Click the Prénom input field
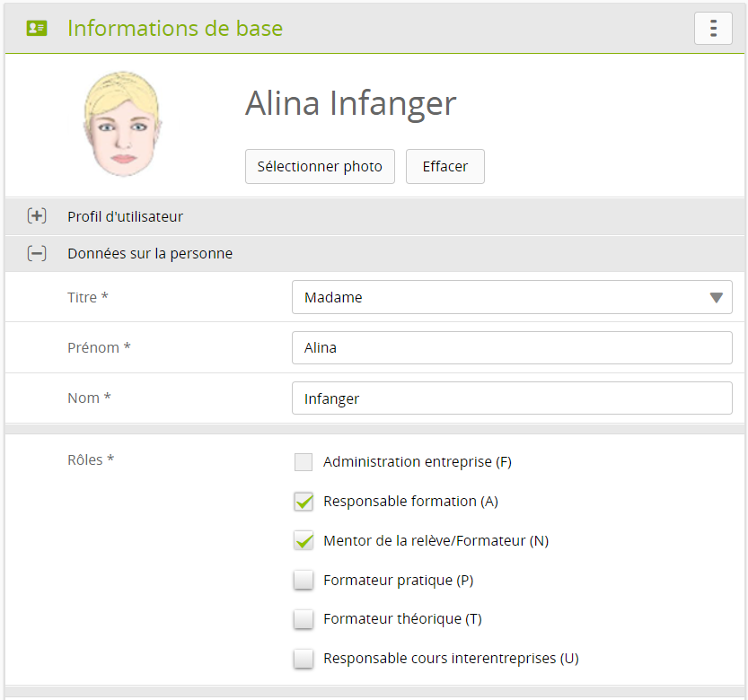This screenshot has width=748, height=700. (x=512, y=347)
